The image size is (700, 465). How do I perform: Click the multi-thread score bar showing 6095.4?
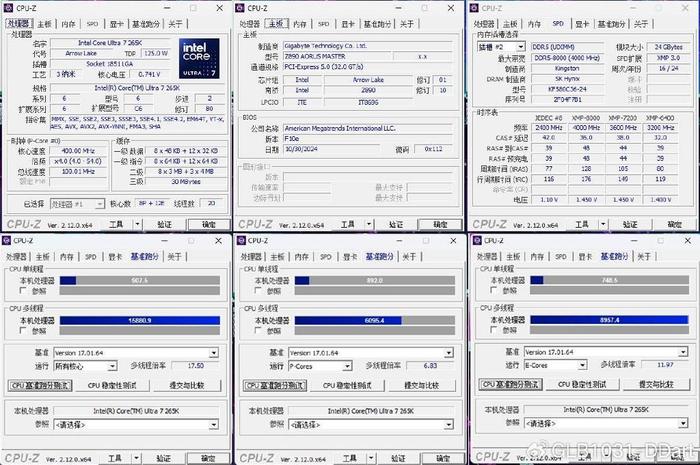375,320
